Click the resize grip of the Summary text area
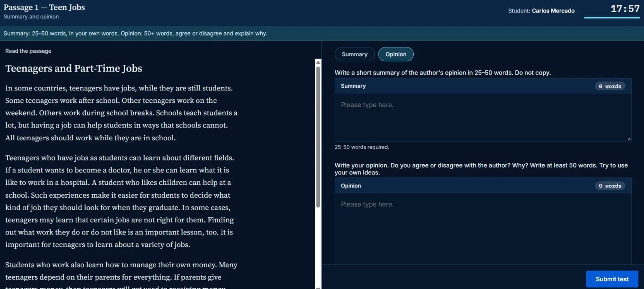 pyautogui.click(x=629, y=138)
